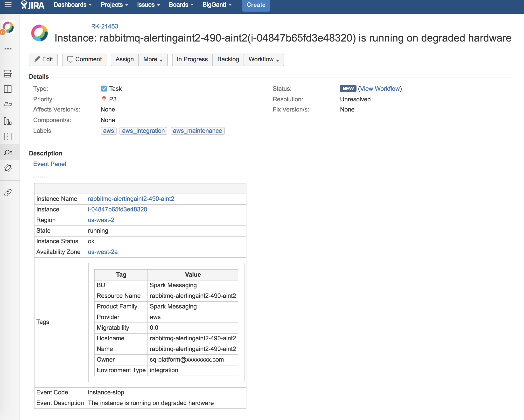Click the Task type checkbox icon

104,89
